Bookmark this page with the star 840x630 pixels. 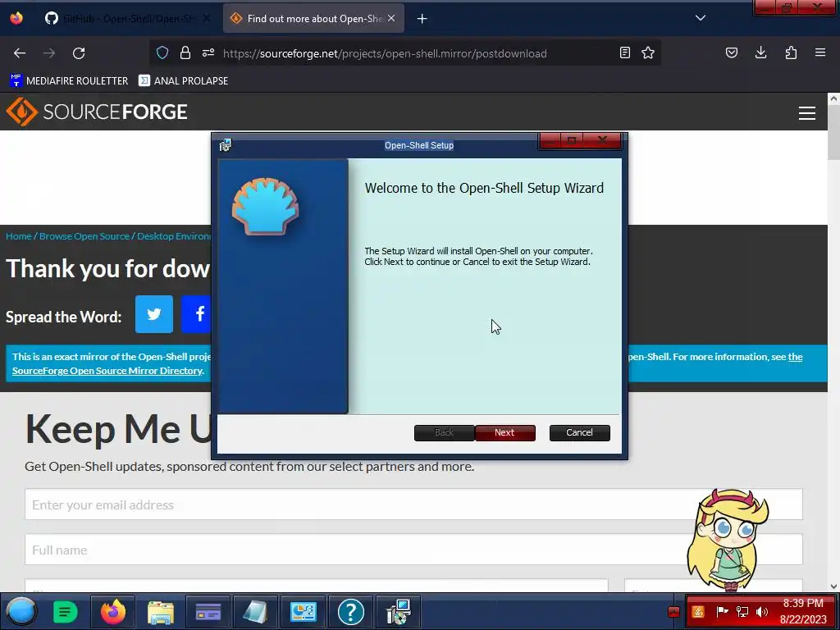(648, 53)
